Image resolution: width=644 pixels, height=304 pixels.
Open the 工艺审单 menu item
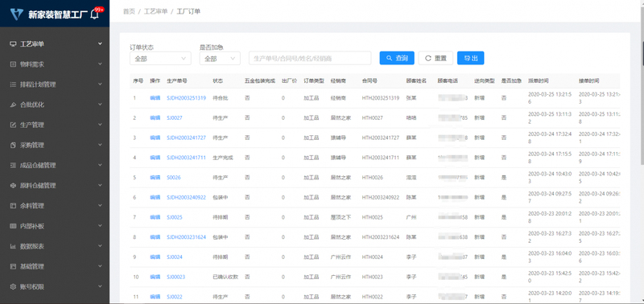pyautogui.click(x=55, y=44)
